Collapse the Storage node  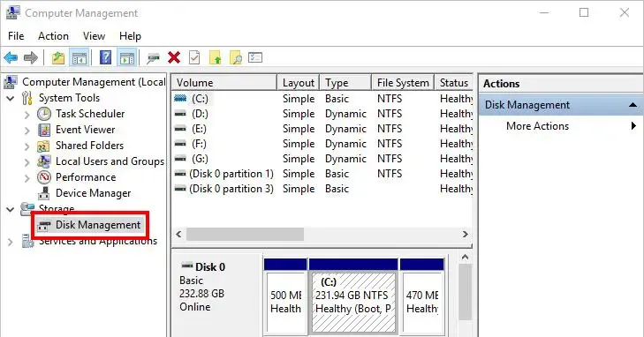click(11, 209)
